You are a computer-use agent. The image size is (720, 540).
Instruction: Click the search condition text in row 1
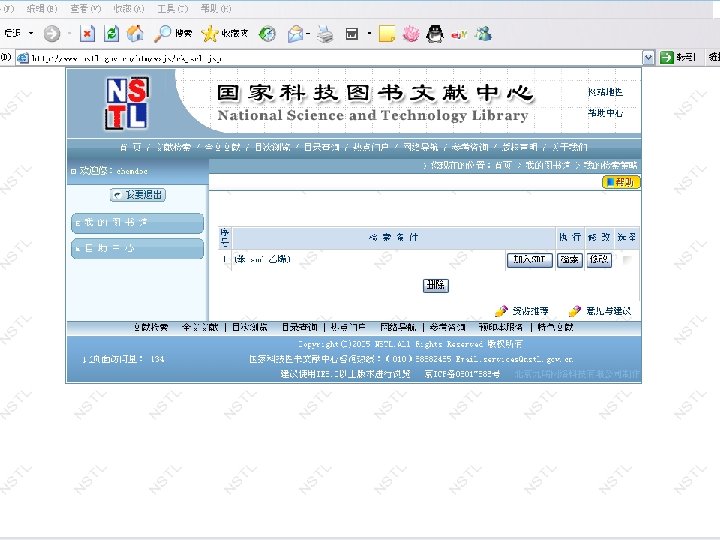coord(263,259)
